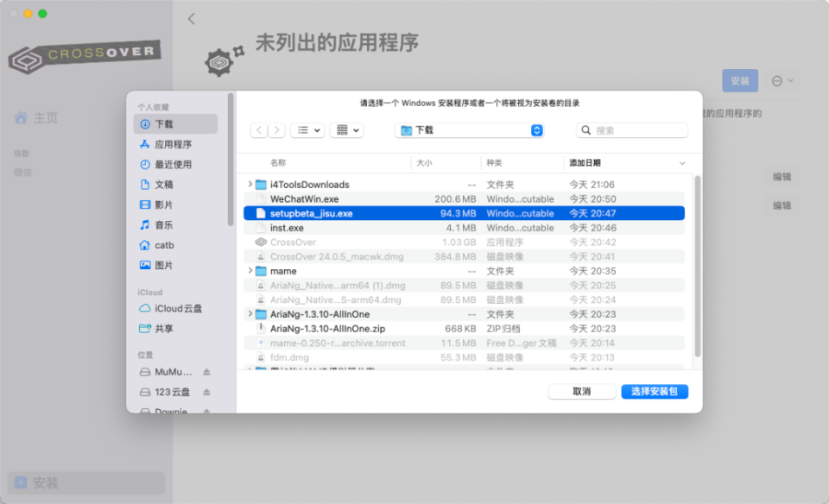Expand the AriaNg-1.3.10-AllInOne folder
Screen dimensions: 829x504
coord(250,314)
